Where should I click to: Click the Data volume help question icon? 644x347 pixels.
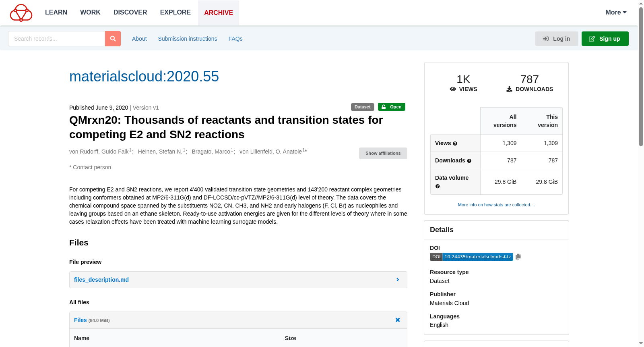click(x=438, y=186)
